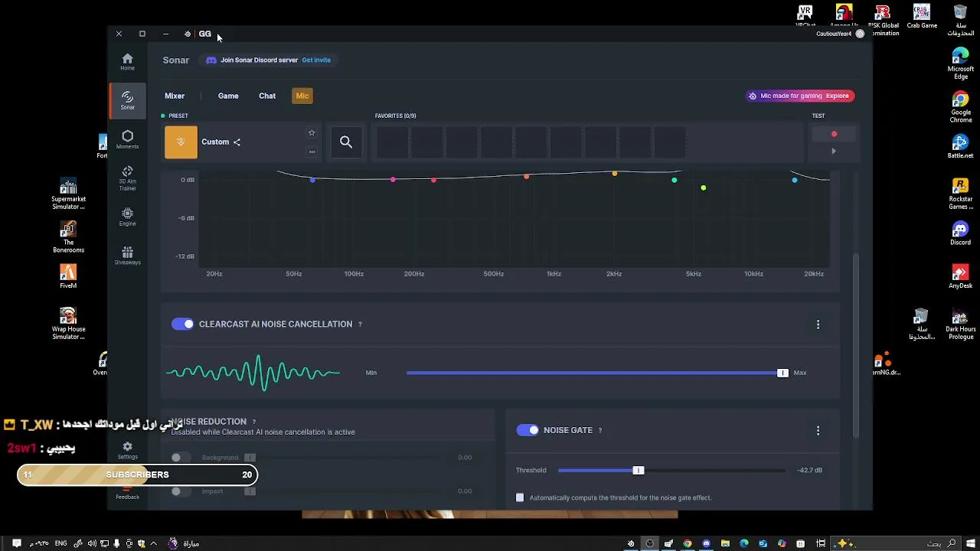
Task: Click Explore in Mic made for gaming
Action: pos(837,96)
